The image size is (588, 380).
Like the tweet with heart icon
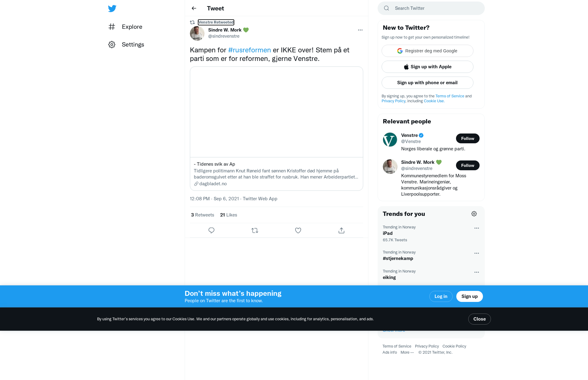pos(298,230)
